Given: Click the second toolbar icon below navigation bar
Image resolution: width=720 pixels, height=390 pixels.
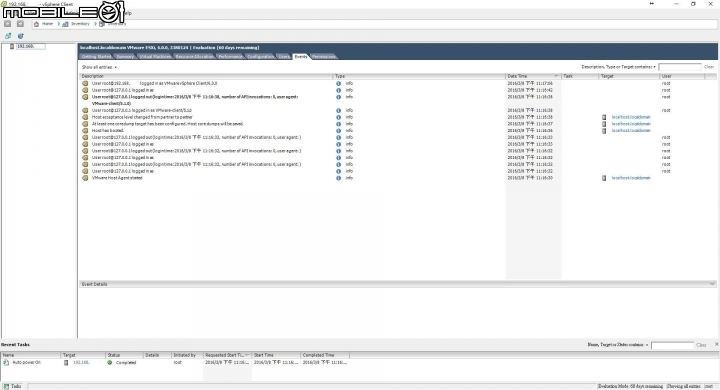Looking at the screenshot, I should pos(21,36).
